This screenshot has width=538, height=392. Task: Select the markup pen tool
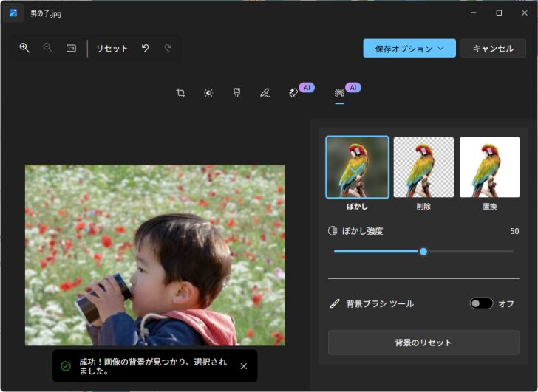coord(265,93)
